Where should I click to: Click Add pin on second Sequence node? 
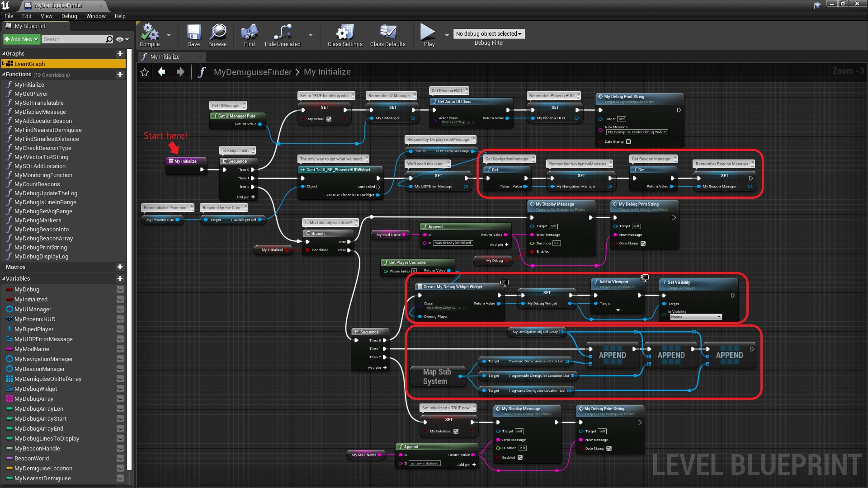(377, 368)
